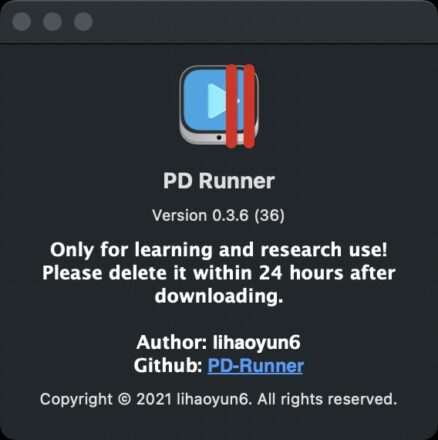Click "2021 lihaoyun6" in the copyright line

(x=193, y=399)
